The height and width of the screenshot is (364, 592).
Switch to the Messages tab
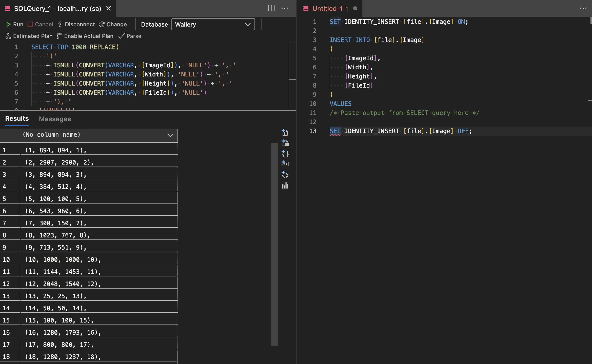click(55, 119)
